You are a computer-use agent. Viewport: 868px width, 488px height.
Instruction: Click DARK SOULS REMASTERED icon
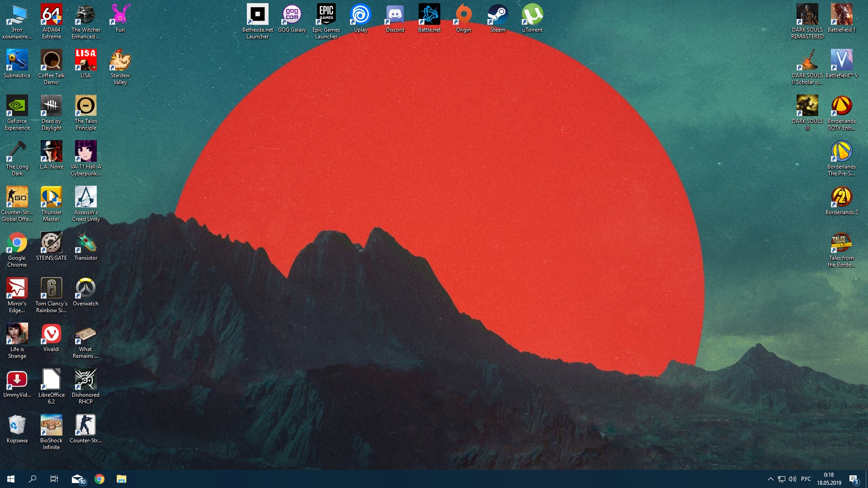807,22
